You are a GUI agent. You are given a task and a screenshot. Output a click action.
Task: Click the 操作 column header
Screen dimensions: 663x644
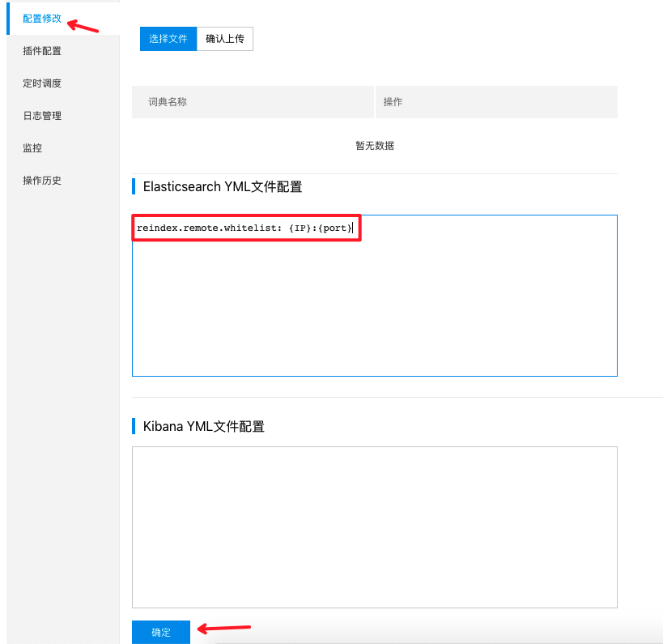pos(496,102)
